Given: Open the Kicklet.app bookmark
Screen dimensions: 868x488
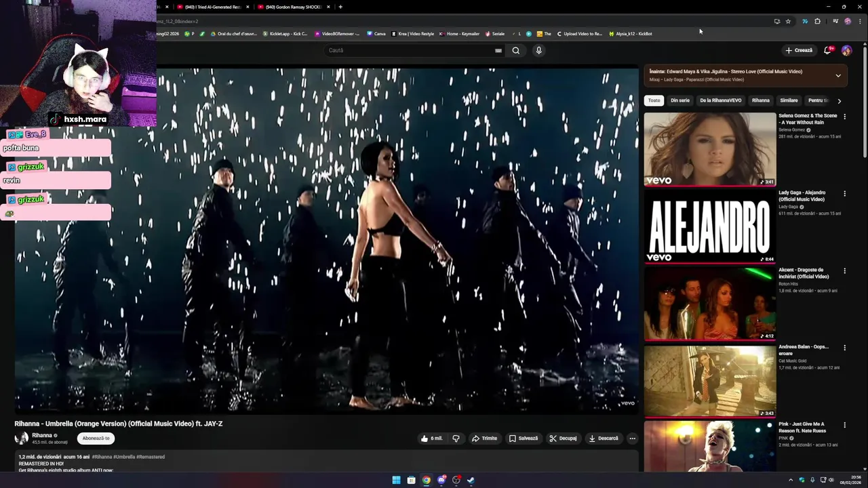Looking at the screenshot, I should 285,33.
